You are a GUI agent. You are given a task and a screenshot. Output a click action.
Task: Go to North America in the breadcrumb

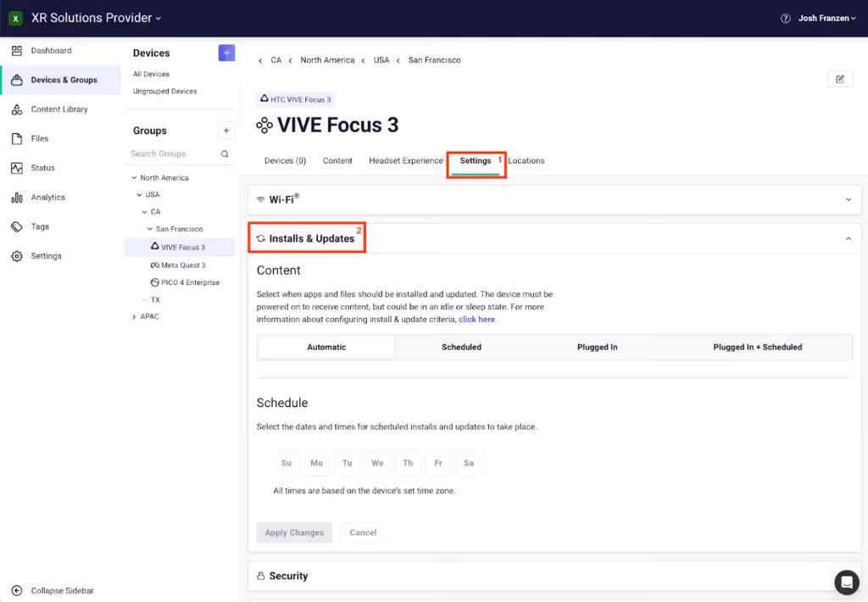(327, 60)
